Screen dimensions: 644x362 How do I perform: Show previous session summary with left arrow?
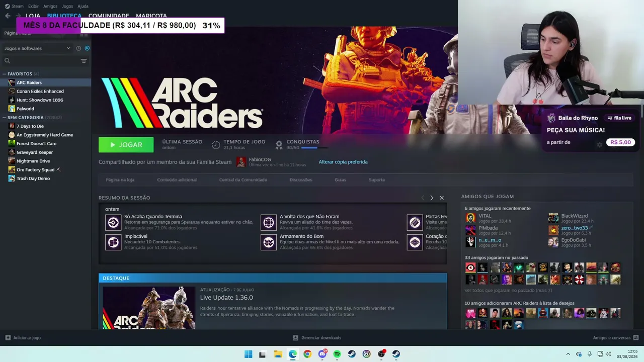(x=423, y=198)
